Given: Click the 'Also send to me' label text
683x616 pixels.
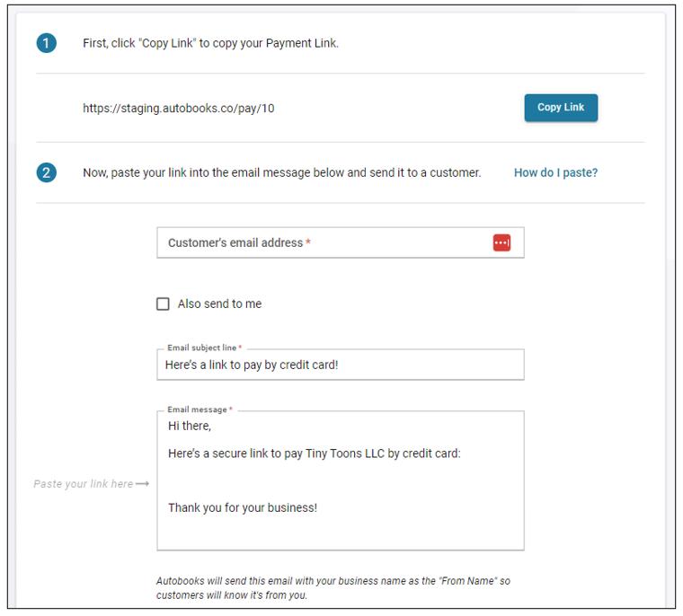Looking at the screenshot, I should 219,304.
